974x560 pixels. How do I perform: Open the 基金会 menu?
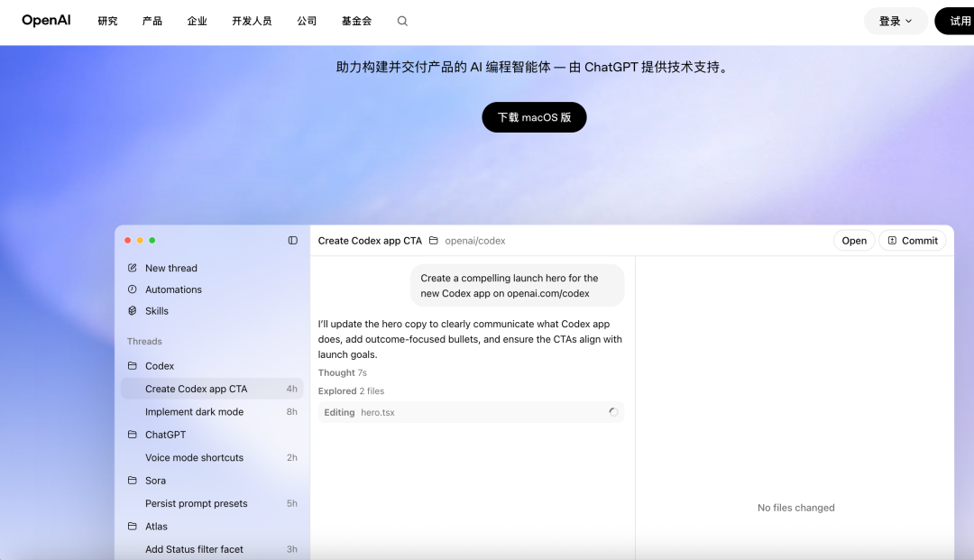pos(356,21)
